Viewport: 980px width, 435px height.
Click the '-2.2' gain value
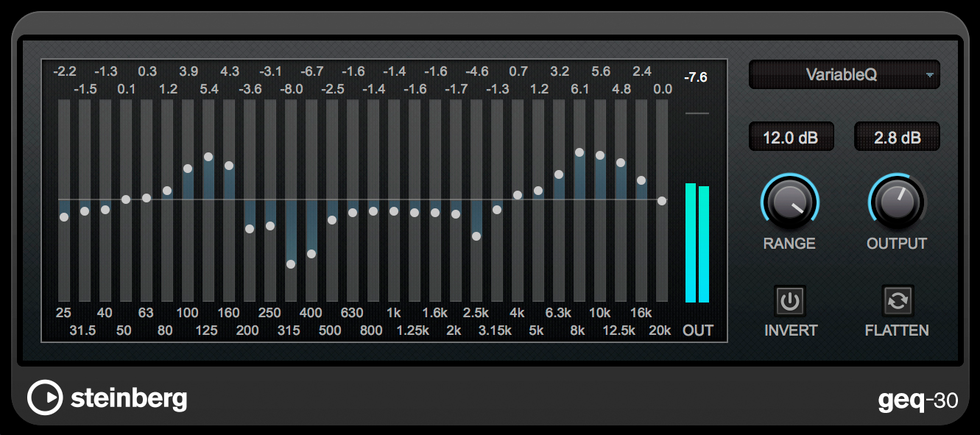pos(64,71)
